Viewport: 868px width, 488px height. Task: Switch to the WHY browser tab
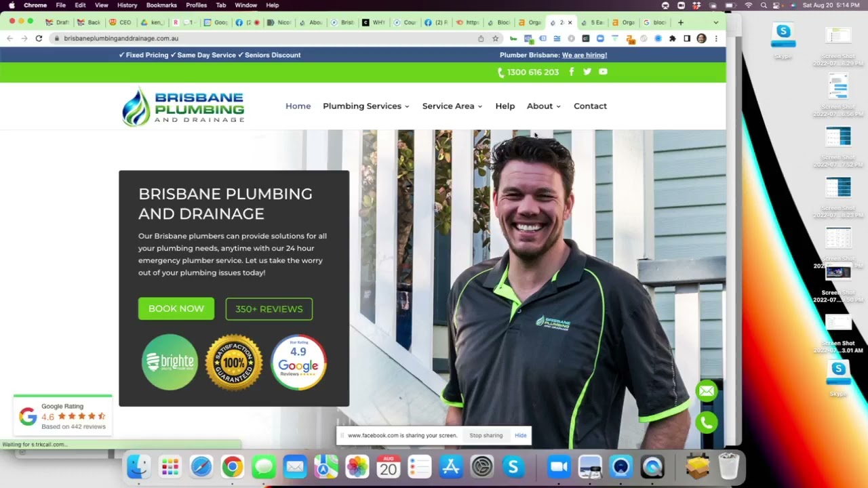pos(374,22)
